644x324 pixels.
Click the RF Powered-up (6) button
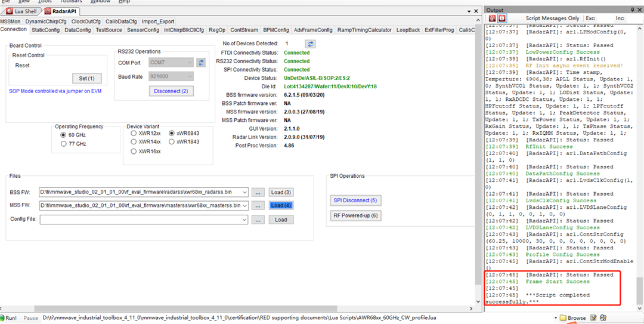point(355,215)
